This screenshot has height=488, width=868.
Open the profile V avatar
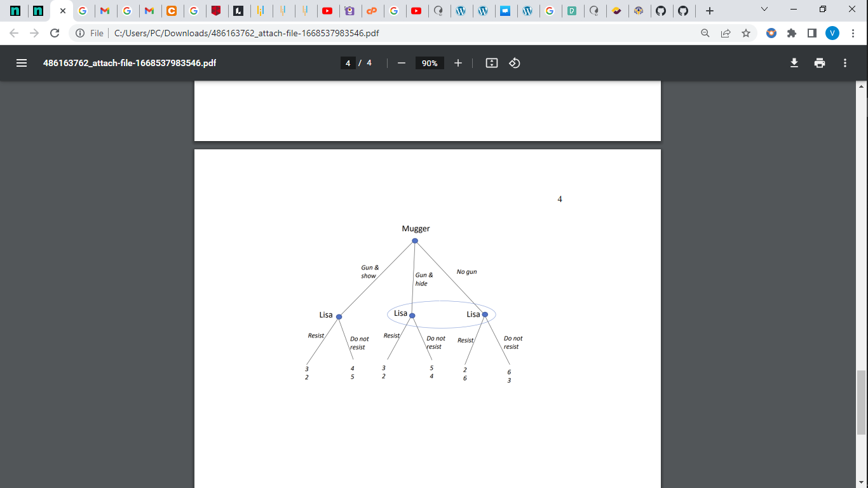click(x=832, y=33)
